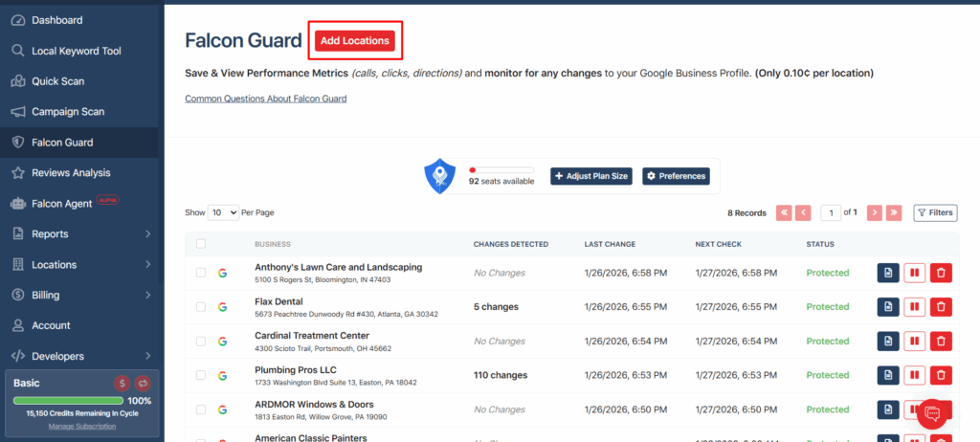Click the red Add Locations button
This screenshot has height=442, width=980.
click(x=354, y=40)
